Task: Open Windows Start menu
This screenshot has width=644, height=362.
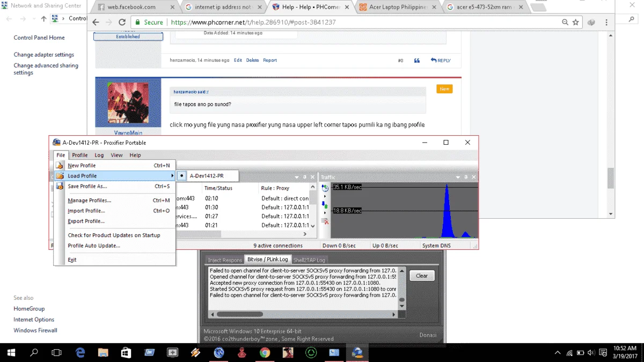Action: tap(11, 352)
